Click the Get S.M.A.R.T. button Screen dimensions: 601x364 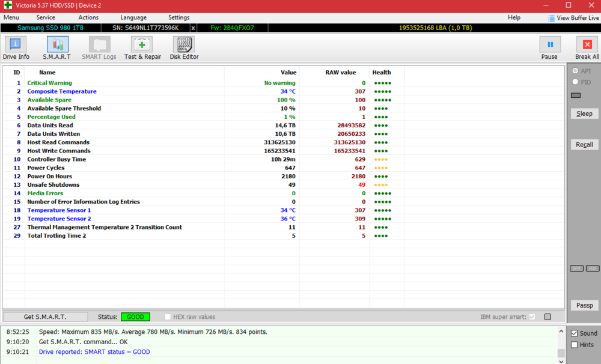pyautogui.click(x=45, y=317)
